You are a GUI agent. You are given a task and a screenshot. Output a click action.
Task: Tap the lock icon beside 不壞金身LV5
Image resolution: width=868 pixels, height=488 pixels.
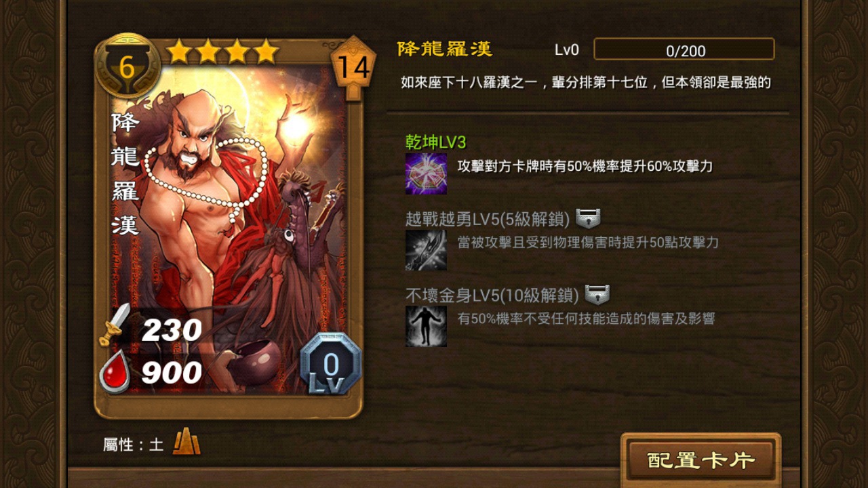(597, 295)
